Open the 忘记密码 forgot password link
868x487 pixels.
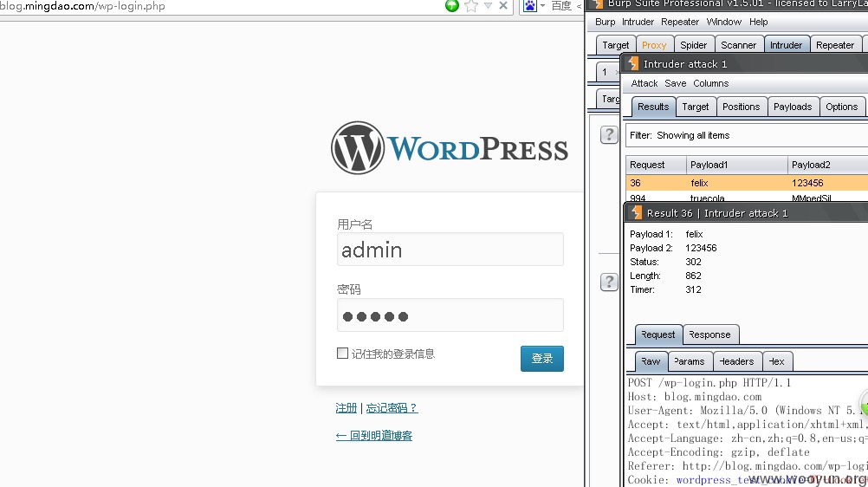pos(392,408)
